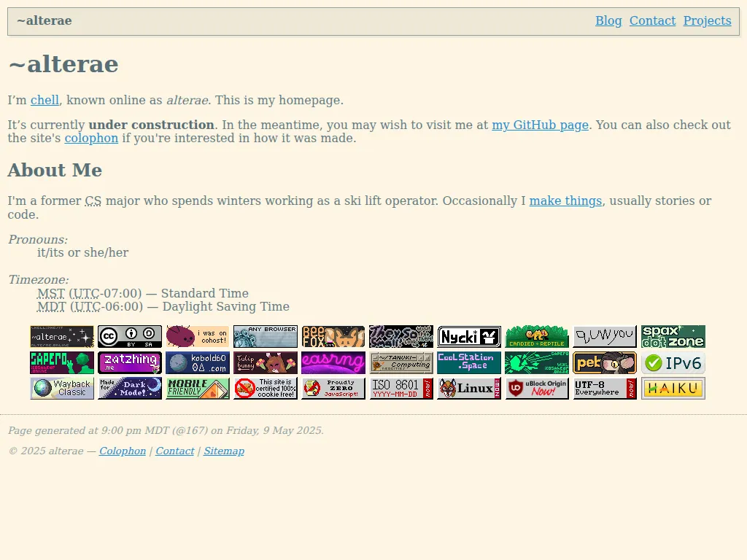Click the Sitemap footer link
The height and width of the screenshot is (560, 747).
[x=224, y=451]
